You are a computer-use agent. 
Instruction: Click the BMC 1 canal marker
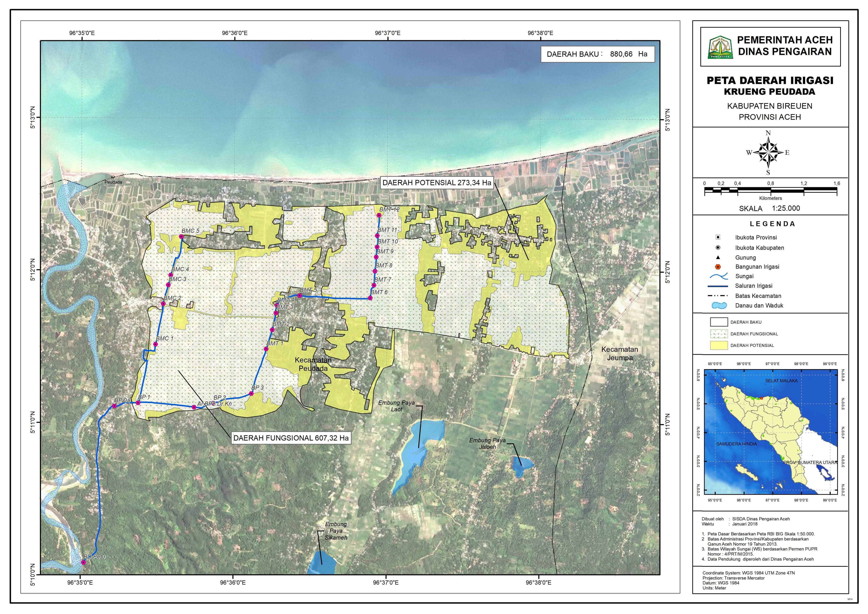(x=155, y=344)
